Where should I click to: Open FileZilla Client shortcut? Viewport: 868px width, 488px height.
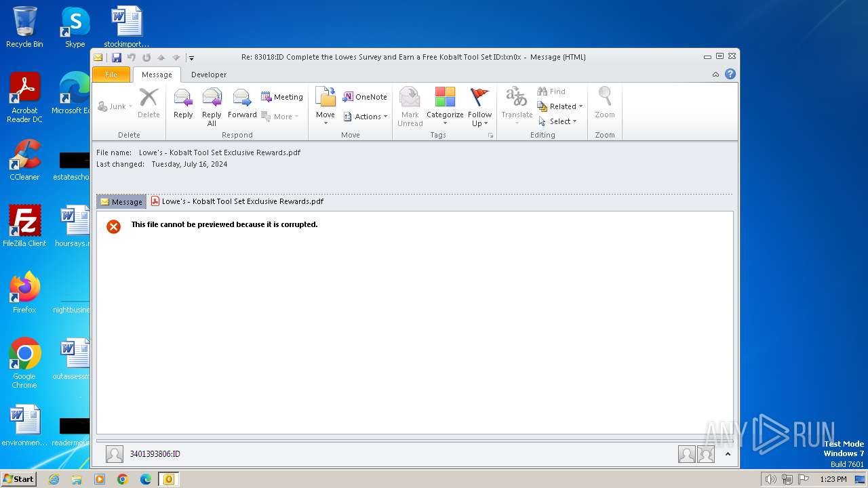(x=24, y=226)
